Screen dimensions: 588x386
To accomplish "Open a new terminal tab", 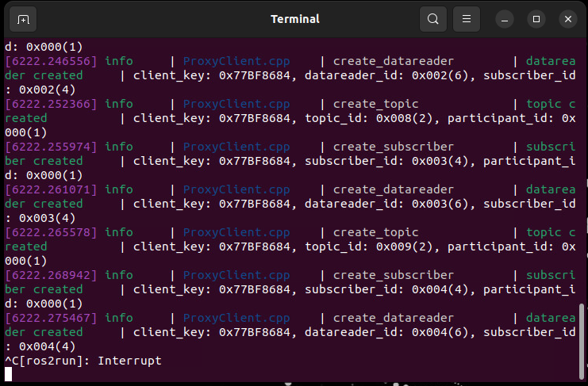I will click(23, 19).
